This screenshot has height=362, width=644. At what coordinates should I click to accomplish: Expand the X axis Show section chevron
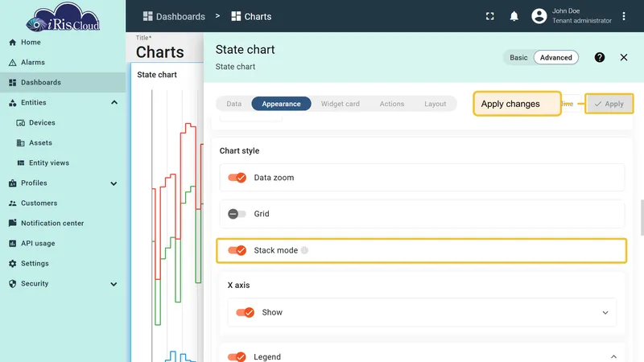[605, 313]
